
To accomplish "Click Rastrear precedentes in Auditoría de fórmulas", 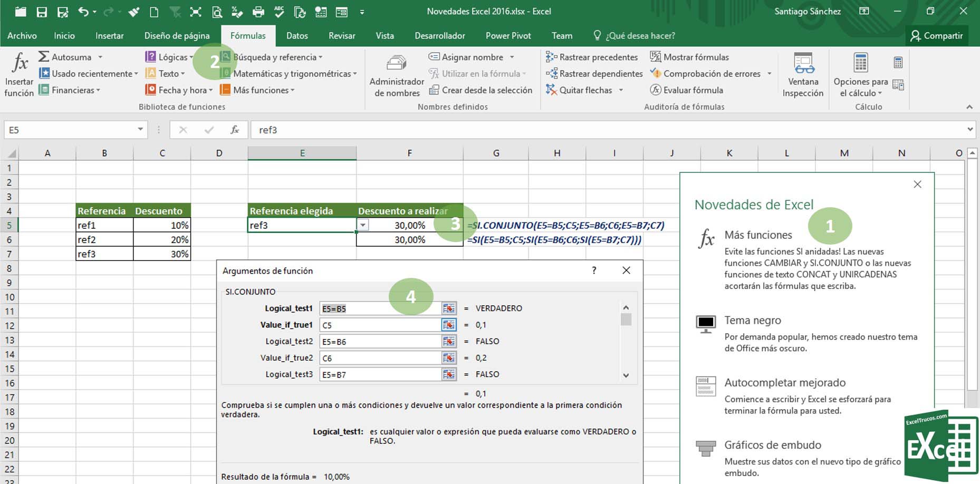I will point(592,56).
